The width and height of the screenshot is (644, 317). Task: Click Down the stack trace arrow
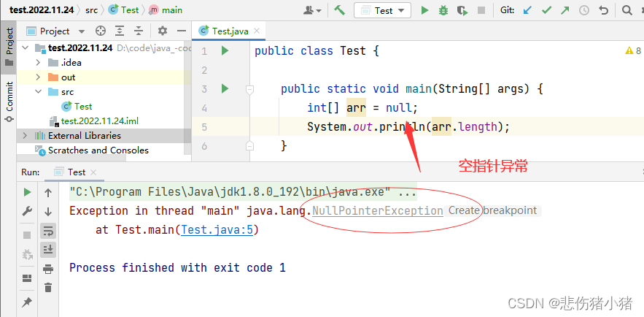click(x=48, y=212)
